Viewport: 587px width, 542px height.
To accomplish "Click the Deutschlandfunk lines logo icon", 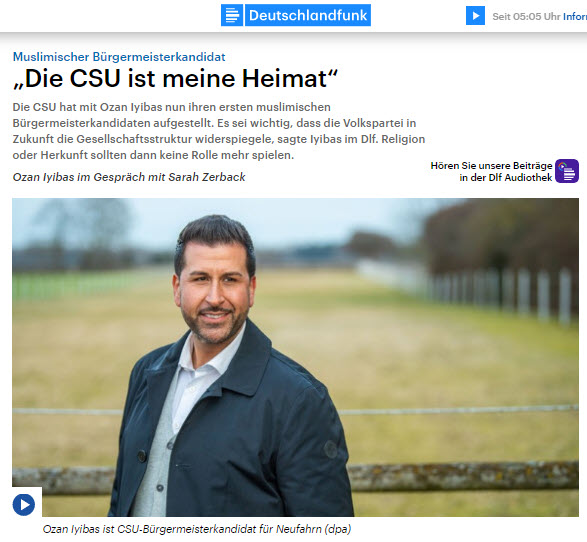I will 232,15.
